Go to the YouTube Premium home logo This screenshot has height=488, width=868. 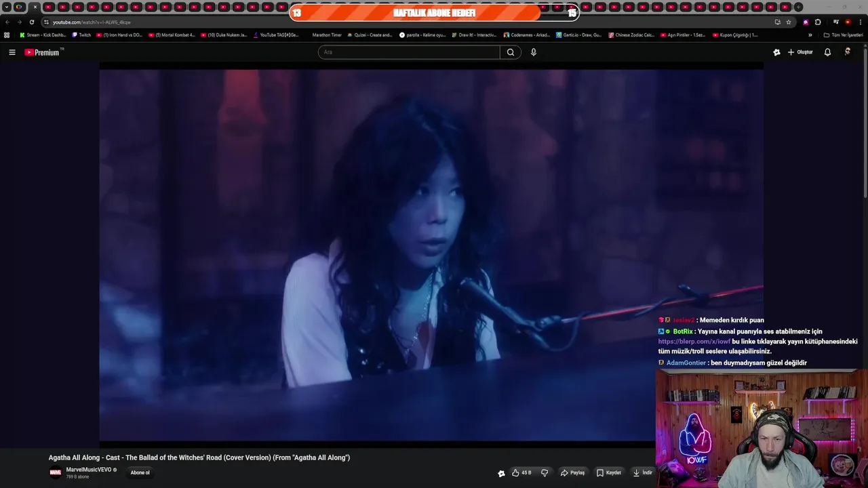43,52
